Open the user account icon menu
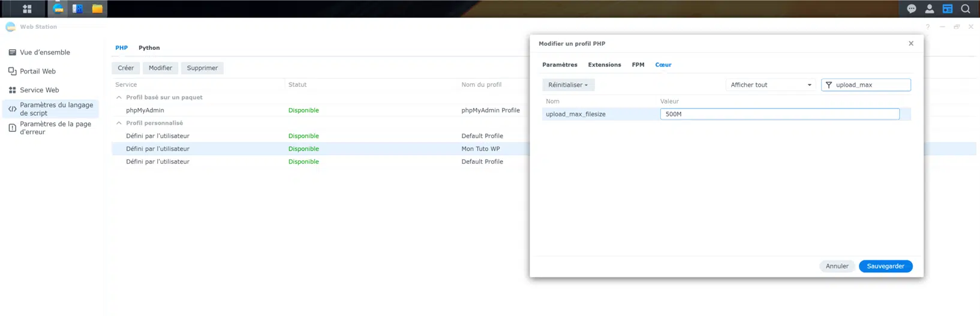 [929, 8]
